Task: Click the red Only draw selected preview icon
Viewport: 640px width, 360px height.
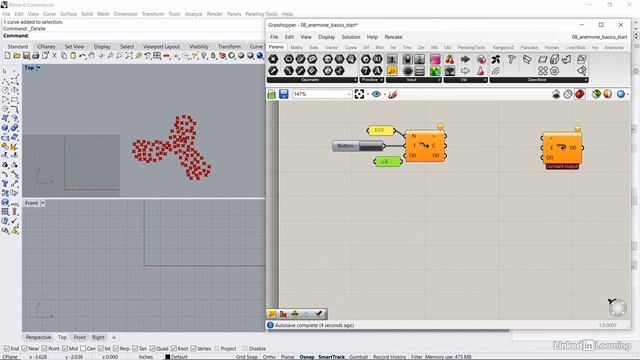Action: [x=580, y=94]
